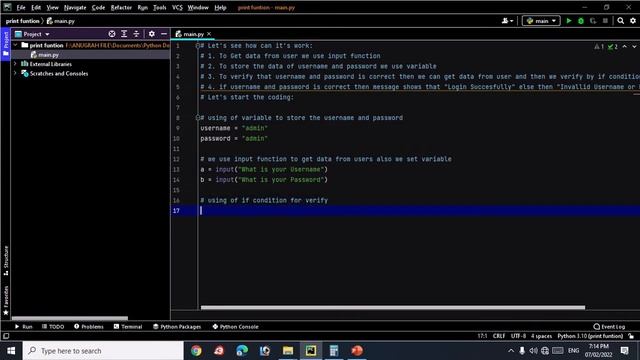Open the Edit menu
Image resolution: width=640 pixels, height=360 pixels.
[36, 7]
